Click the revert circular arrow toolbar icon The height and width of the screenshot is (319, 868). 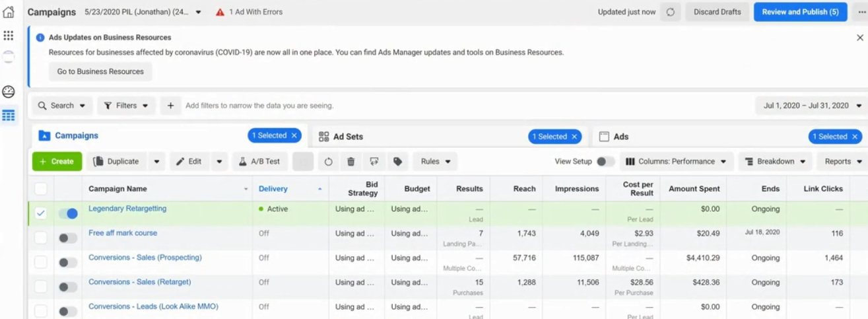(329, 161)
